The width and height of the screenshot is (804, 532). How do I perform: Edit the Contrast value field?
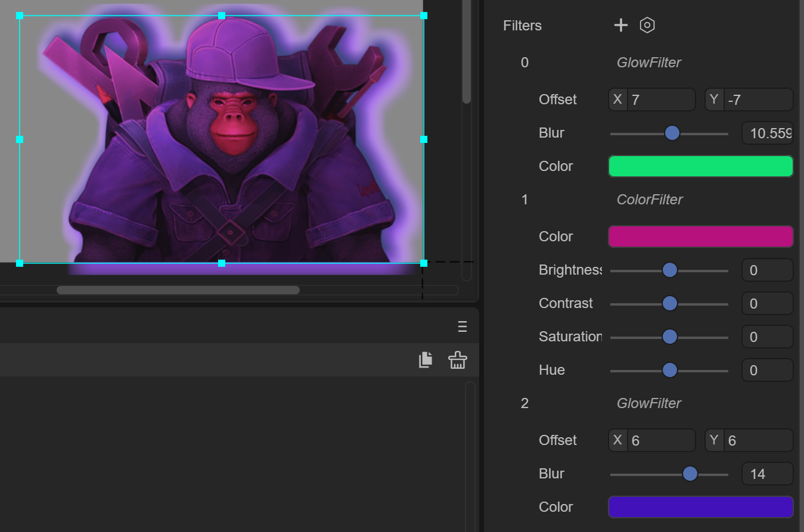click(768, 303)
